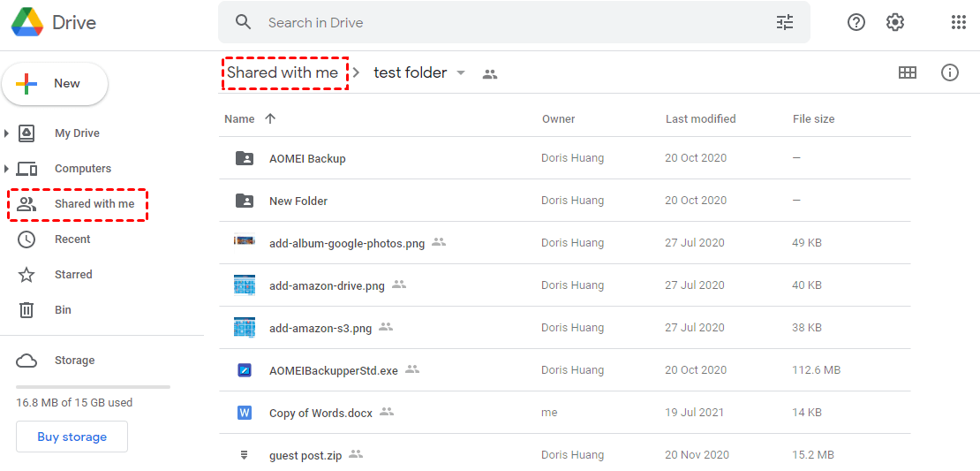The height and width of the screenshot is (471, 980).
Task: Switch to grid layout view
Action: tap(908, 72)
